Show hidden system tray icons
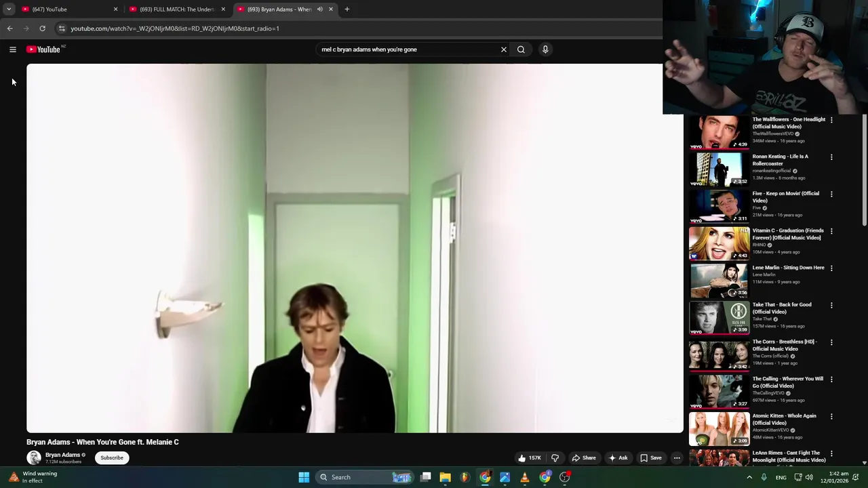This screenshot has height=488, width=868. [x=749, y=477]
